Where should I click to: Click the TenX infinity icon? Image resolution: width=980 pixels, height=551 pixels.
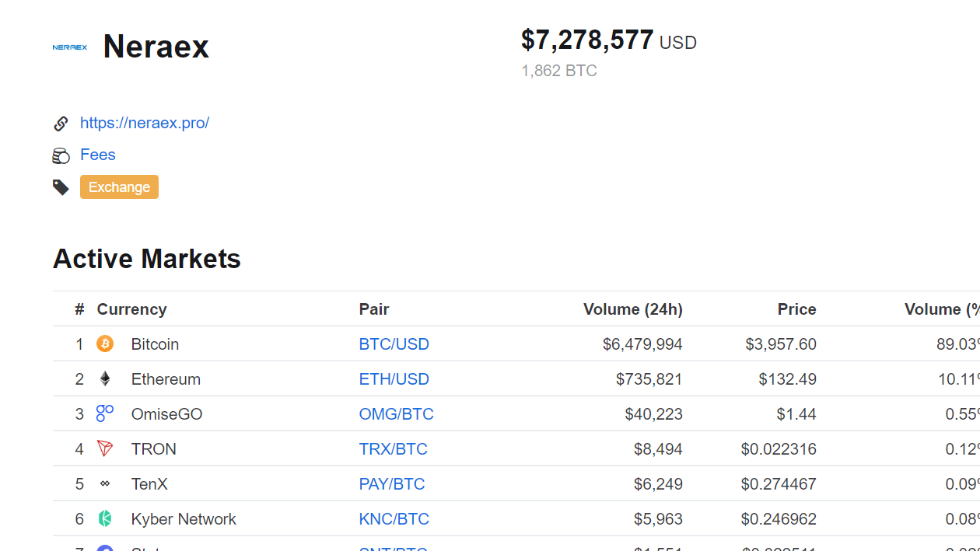coord(105,483)
